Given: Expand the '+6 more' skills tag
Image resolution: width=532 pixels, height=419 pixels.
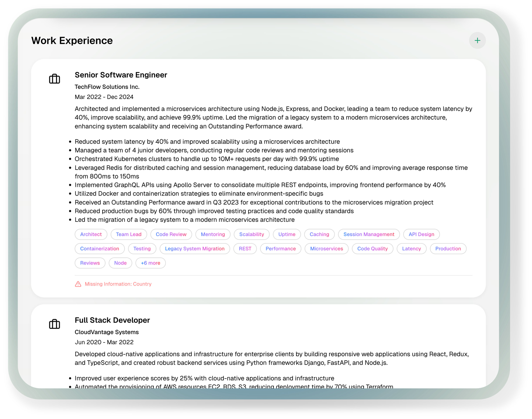Looking at the screenshot, I should pyautogui.click(x=151, y=263).
